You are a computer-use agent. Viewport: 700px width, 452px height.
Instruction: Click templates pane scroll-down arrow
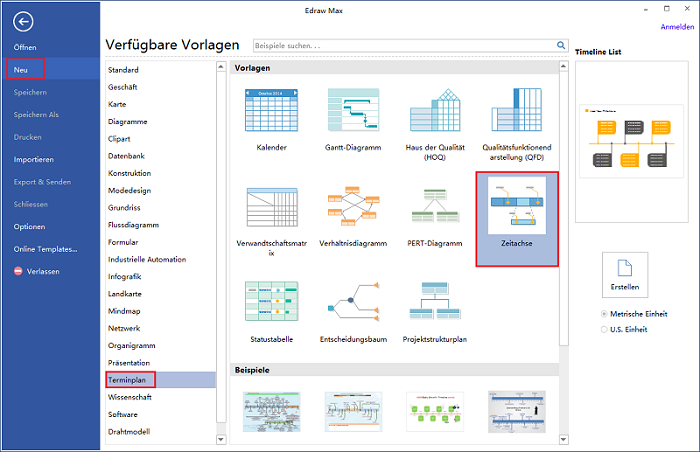click(563, 439)
